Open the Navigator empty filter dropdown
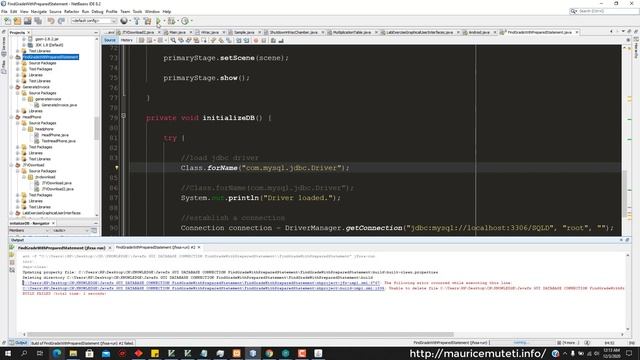640x360 pixels. tap(71, 231)
